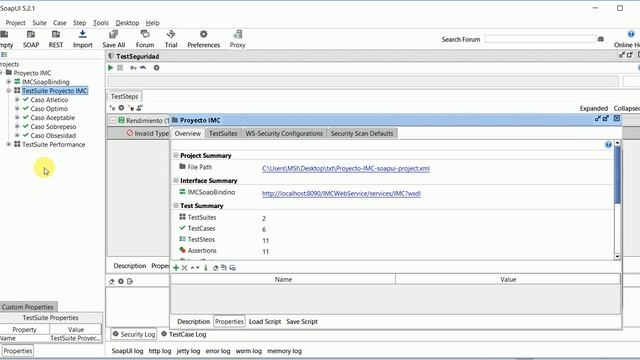Open the Suite menu
The height and width of the screenshot is (360, 640).
39,23
